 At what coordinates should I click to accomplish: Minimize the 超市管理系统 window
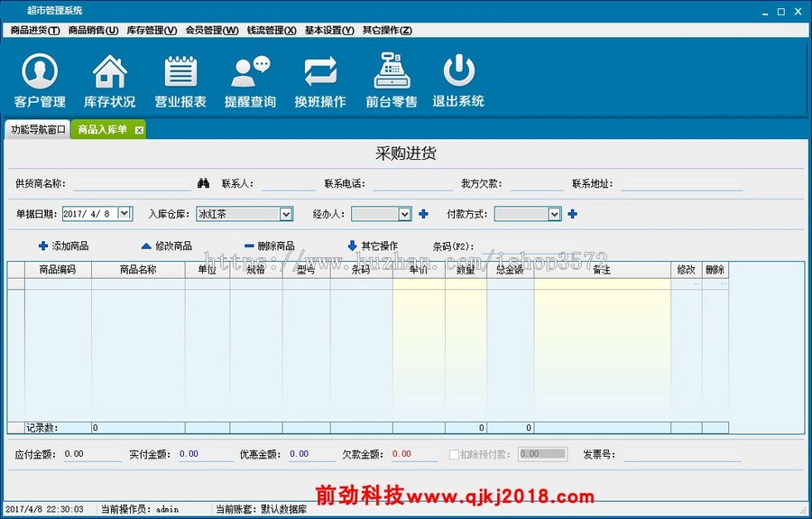tap(764, 12)
